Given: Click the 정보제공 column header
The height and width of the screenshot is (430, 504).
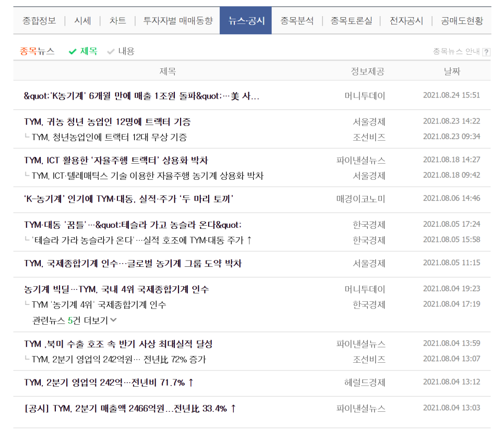Looking at the screenshot, I should 367,71.
